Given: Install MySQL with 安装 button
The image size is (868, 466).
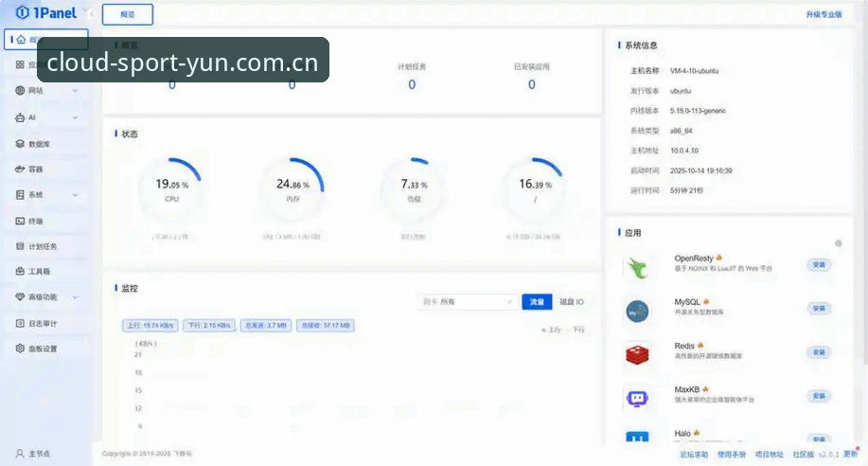Looking at the screenshot, I should click(x=819, y=308).
